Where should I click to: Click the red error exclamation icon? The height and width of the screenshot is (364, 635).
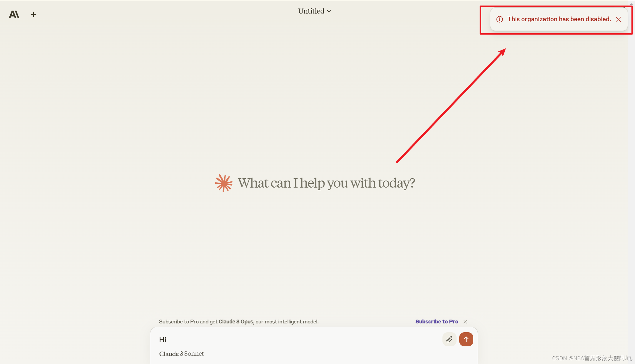[x=499, y=19]
